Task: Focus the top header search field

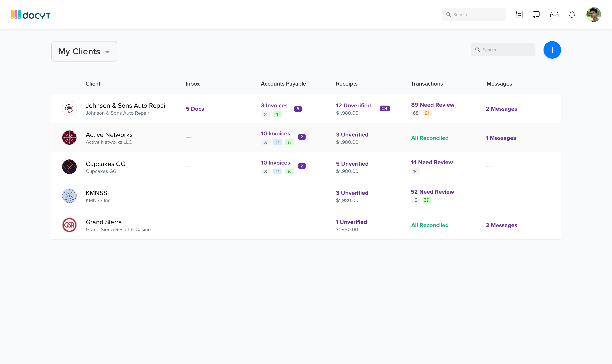Action: 474,15
